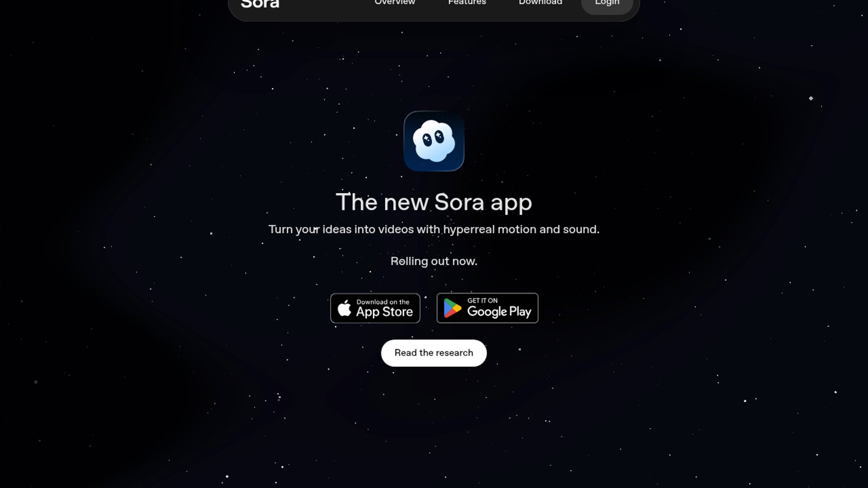Click 'GET IT ON' small badge text
This screenshot has width=868, height=488.
[x=482, y=300]
